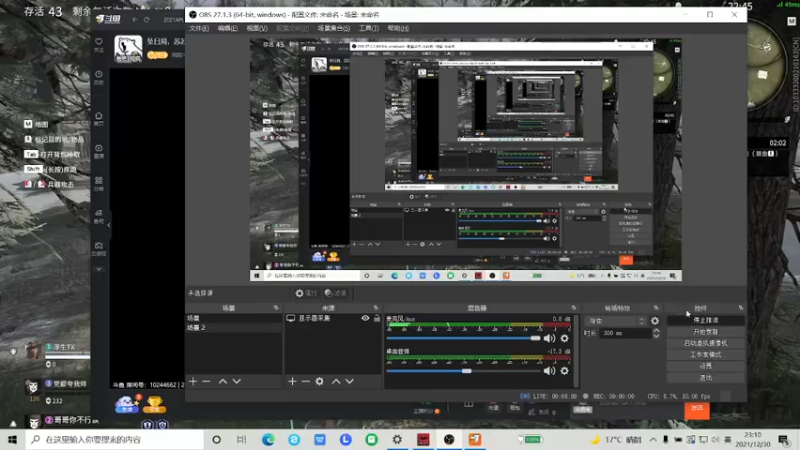Open the 编辑(E) menu

228,28
